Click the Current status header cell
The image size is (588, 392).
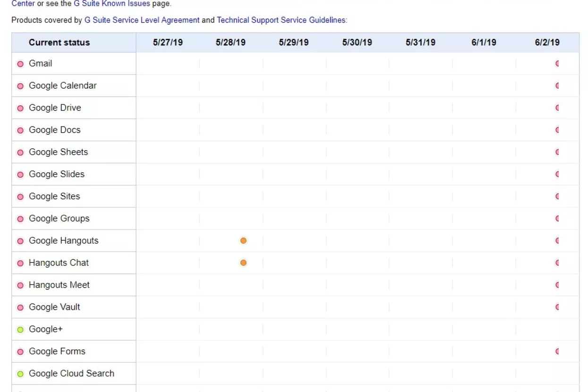(59, 43)
